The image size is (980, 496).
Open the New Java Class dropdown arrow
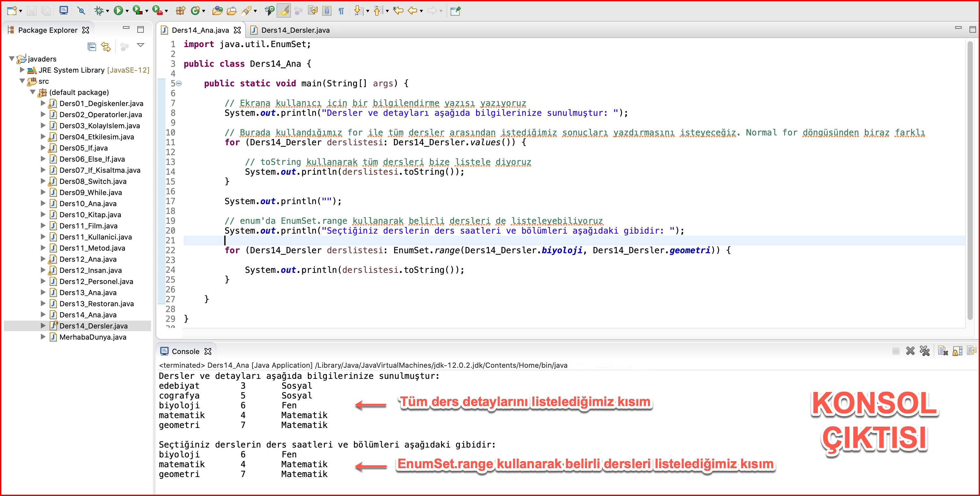(204, 11)
